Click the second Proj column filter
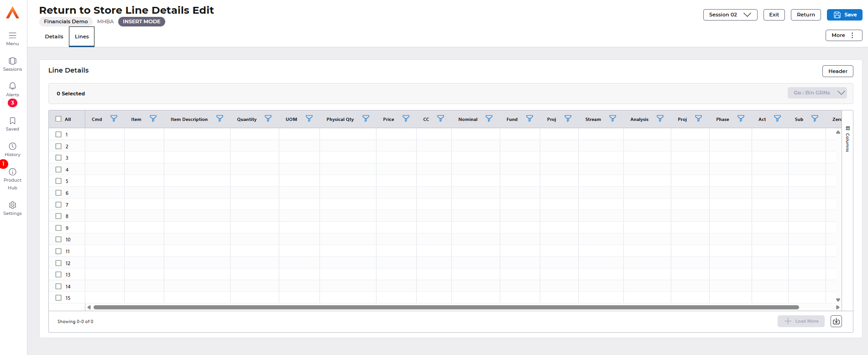 click(699, 119)
